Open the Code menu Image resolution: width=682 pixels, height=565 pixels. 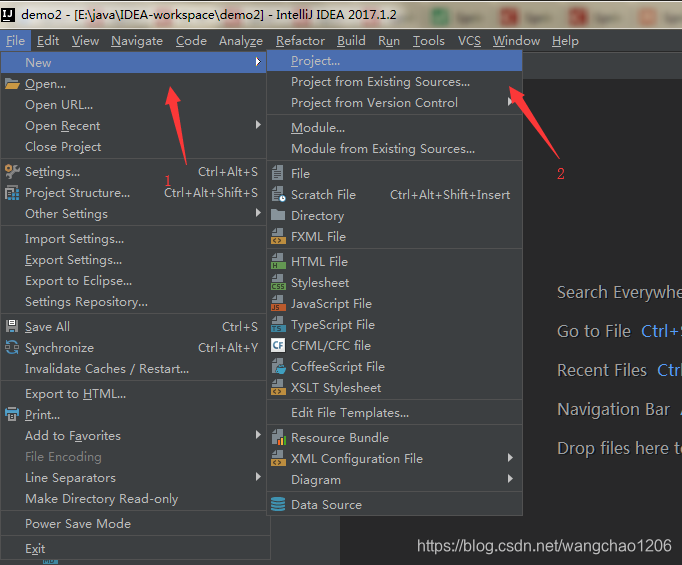(191, 41)
